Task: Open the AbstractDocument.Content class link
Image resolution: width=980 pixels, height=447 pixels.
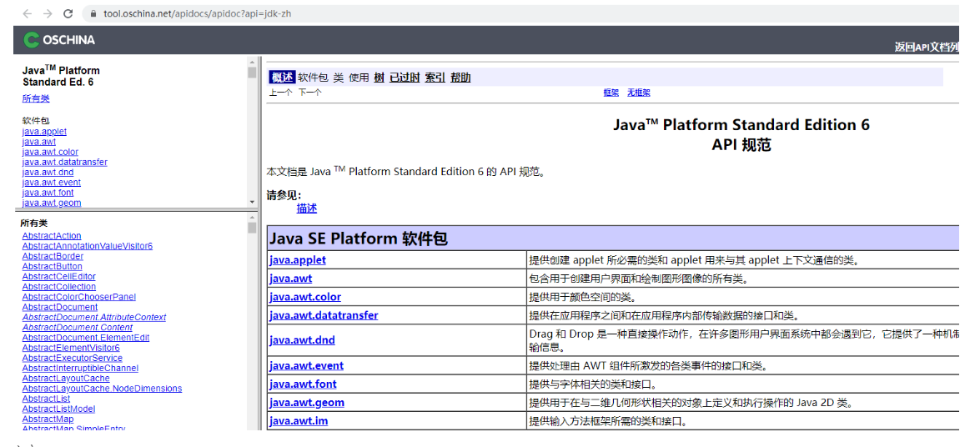Action: 78,327
